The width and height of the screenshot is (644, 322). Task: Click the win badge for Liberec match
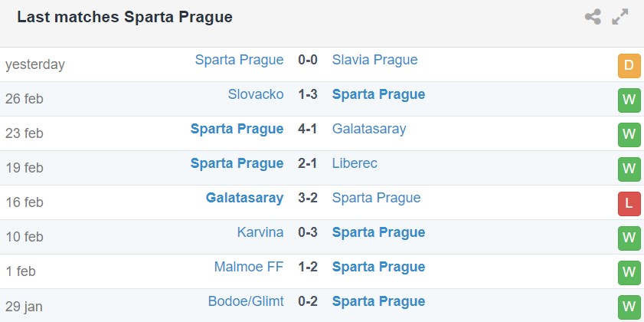click(629, 169)
